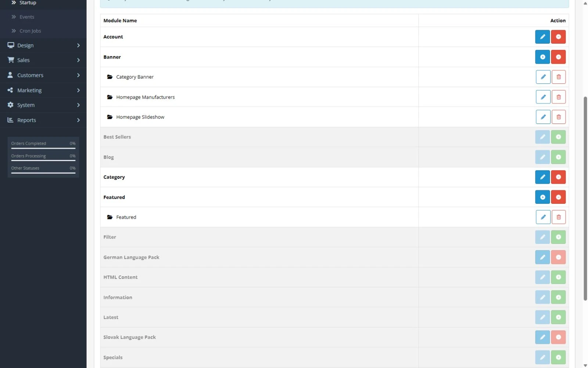Uninstall the Slovak Language Pack
The width and height of the screenshot is (588, 368).
[x=558, y=337]
